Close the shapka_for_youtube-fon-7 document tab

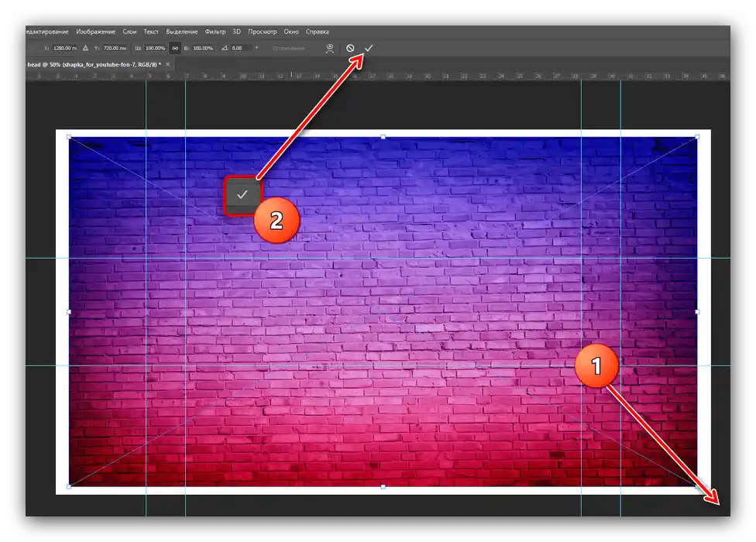click(x=168, y=64)
